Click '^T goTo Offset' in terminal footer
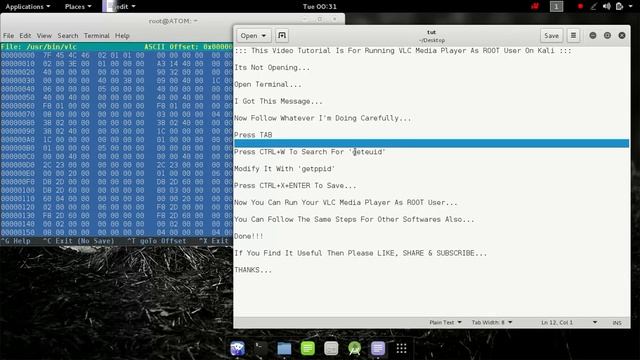The height and width of the screenshot is (360, 640). click(x=157, y=241)
